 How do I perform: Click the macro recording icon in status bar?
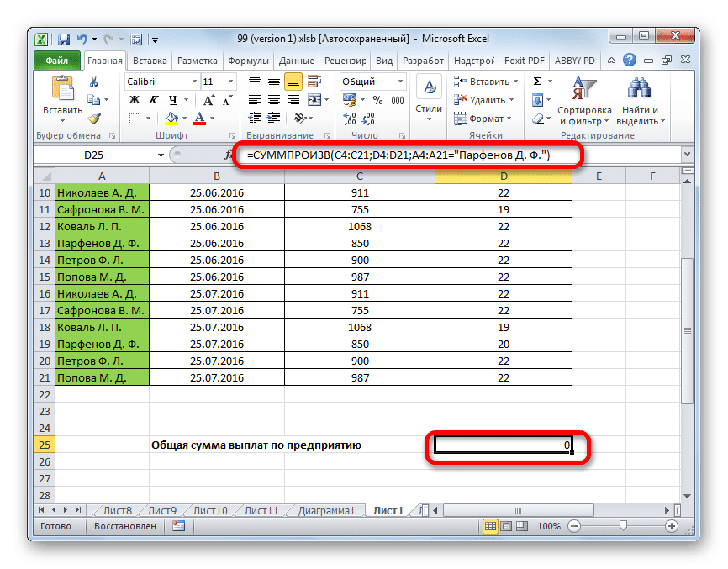(178, 526)
